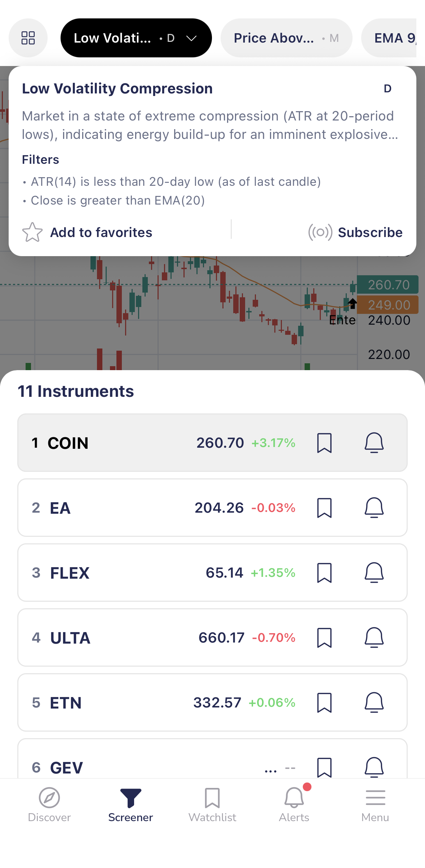The width and height of the screenshot is (425, 868).
Task: Open the Watchlist tab in bottom bar
Action: [x=212, y=805]
